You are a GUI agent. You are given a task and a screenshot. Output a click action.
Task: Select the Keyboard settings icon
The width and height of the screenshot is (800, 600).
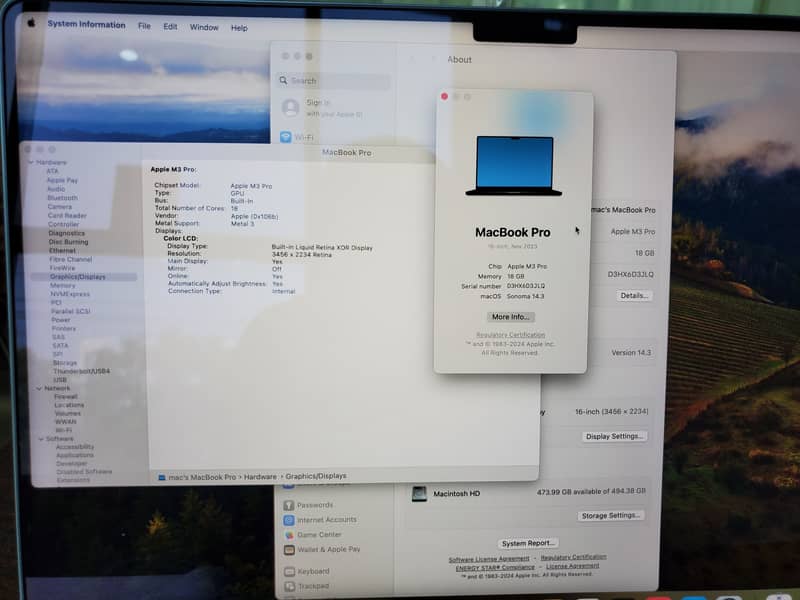click(288, 571)
